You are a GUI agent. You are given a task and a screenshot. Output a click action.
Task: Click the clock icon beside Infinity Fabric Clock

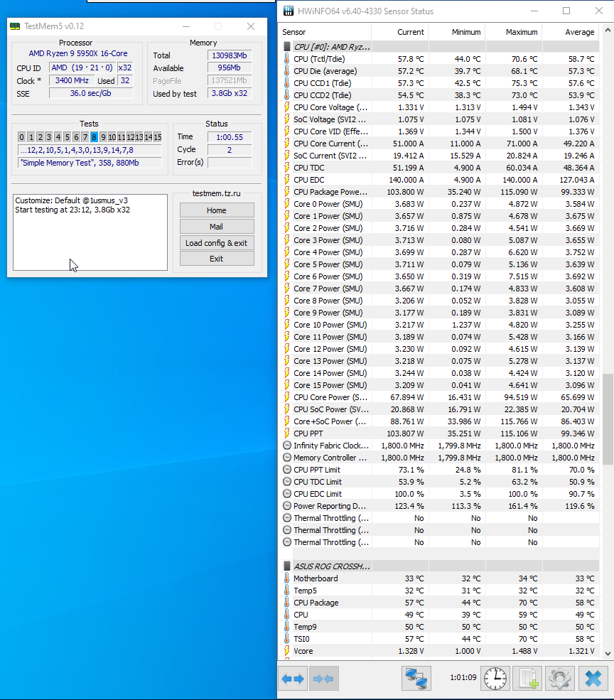pyautogui.click(x=286, y=446)
